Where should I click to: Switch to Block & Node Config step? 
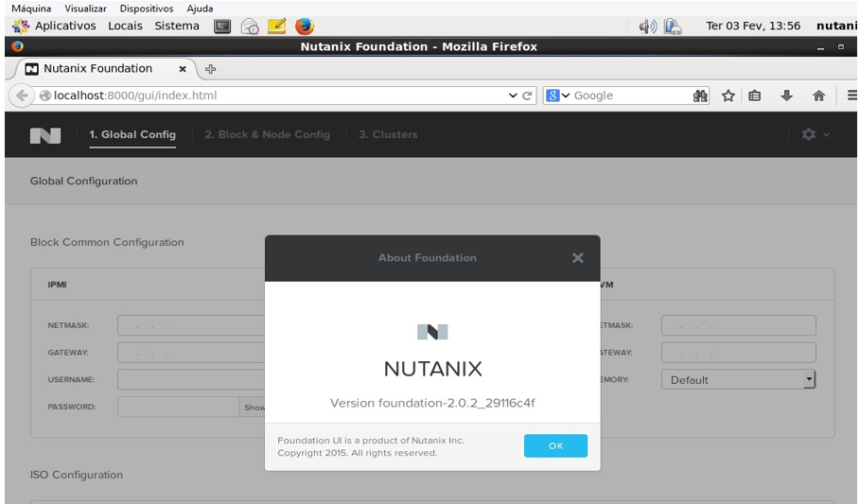tap(267, 134)
